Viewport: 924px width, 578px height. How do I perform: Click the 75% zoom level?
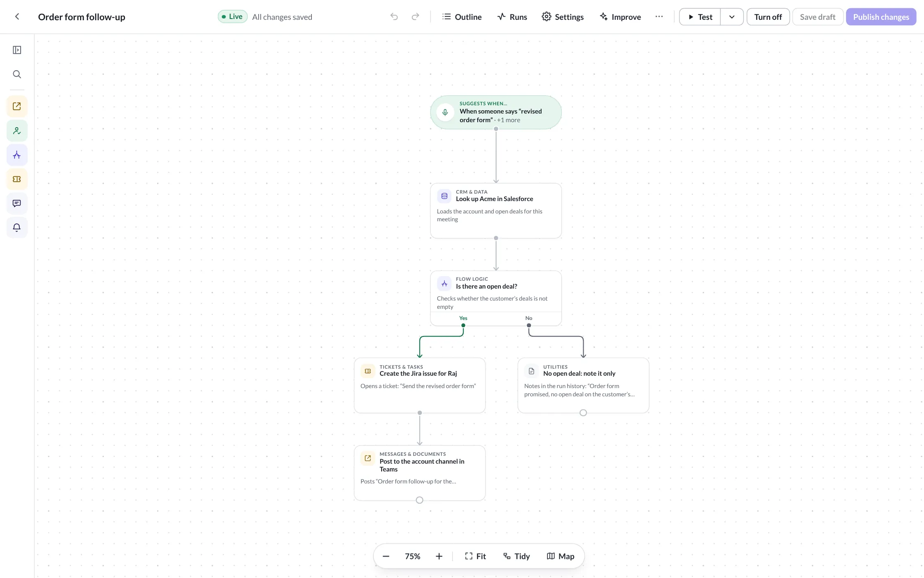[412, 557]
